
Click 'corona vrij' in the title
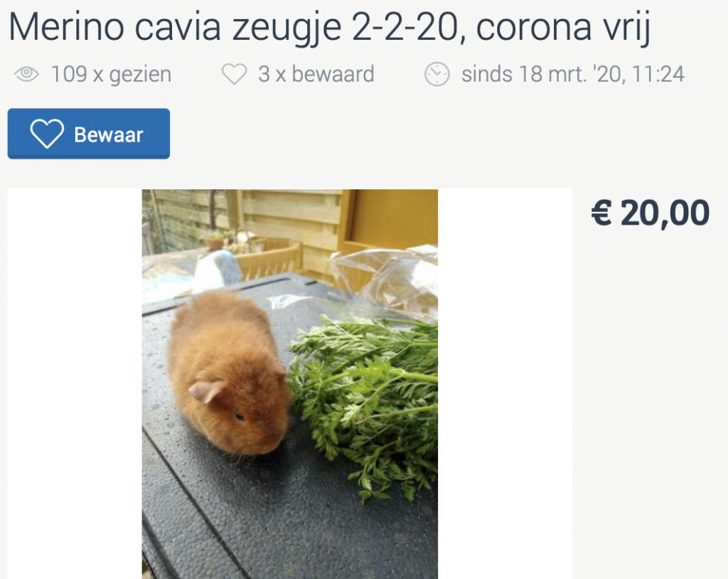pos(563,28)
